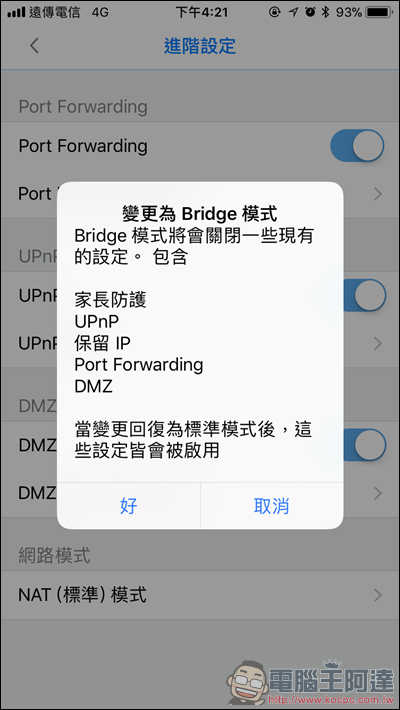Tap the back arrow in header
This screenshot has width=400, height=710.
click(x=34, y=46)
